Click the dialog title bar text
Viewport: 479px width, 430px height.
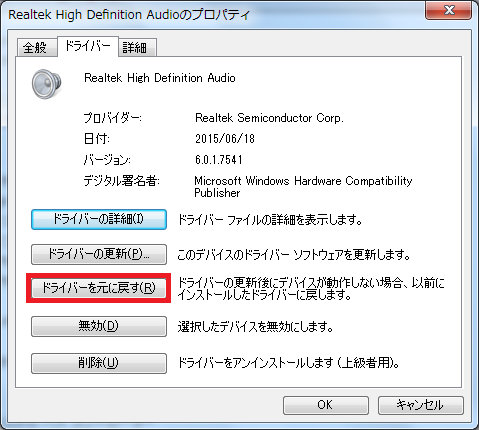coord(129,15)
